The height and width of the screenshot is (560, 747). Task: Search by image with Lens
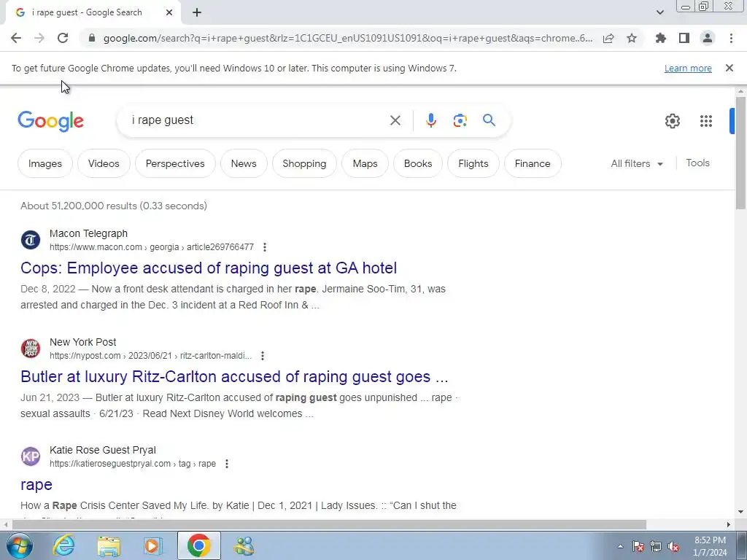tap(460, 120)
